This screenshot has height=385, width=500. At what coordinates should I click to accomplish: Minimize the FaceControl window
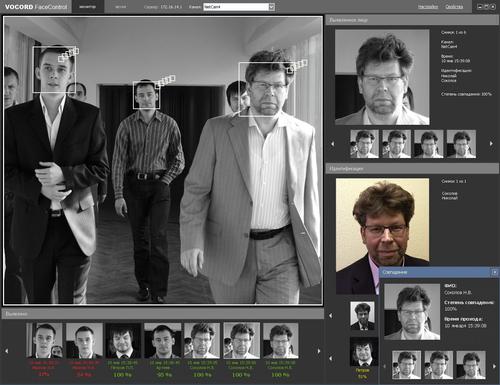click(480, 7)
